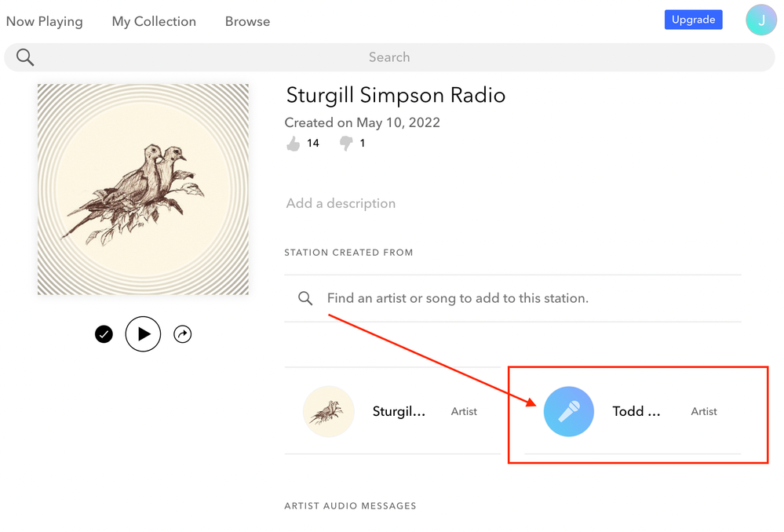
Task: Click the large station album artwork
Action: 143,189
